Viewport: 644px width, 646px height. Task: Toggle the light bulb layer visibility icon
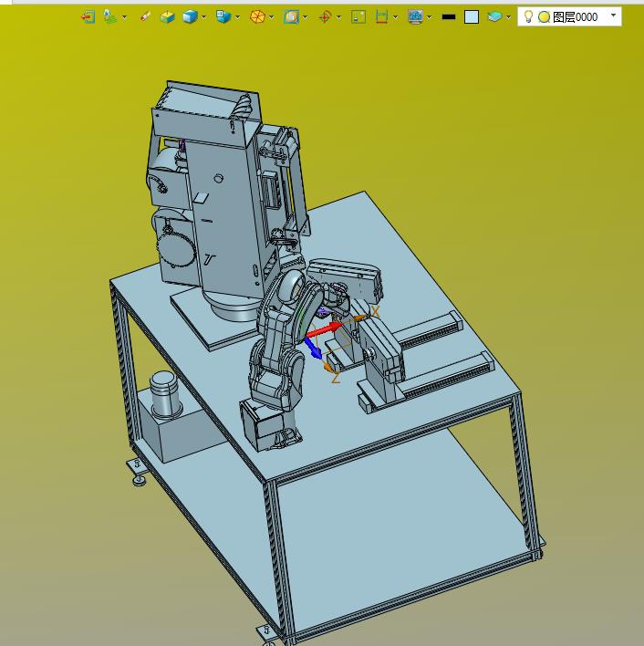click(528, 16)
